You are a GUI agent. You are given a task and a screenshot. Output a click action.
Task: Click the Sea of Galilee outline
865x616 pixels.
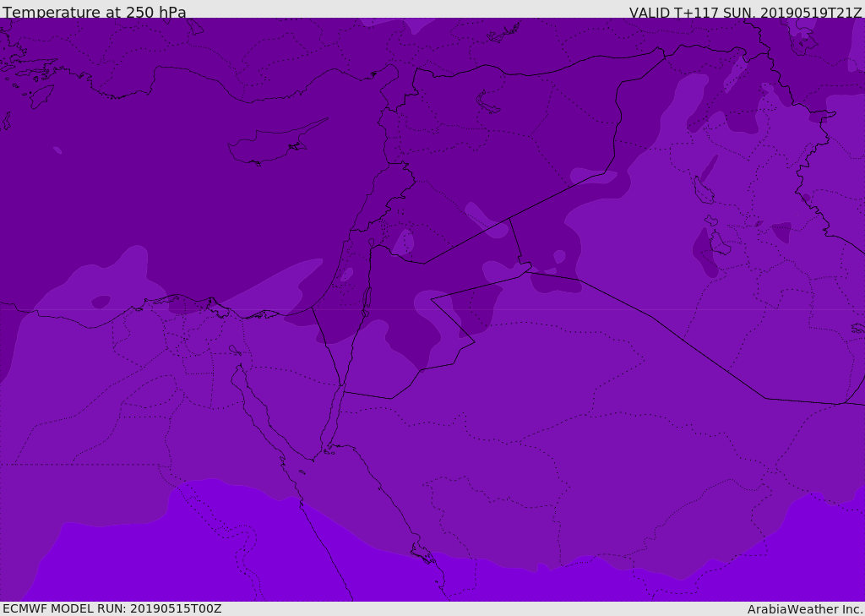(x=371, y=243)
